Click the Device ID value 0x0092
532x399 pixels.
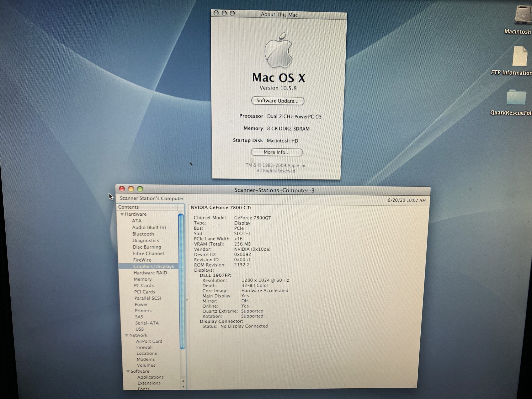coord(243,254)
